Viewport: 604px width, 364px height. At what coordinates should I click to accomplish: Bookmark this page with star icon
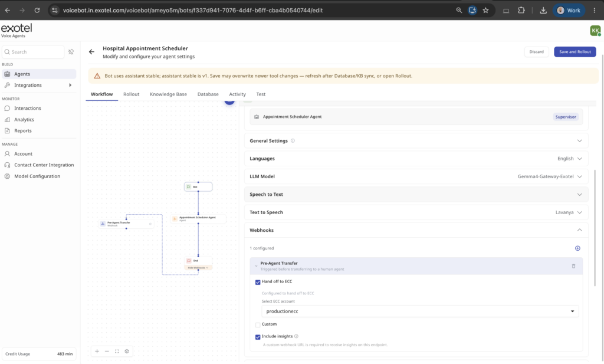(486, 11)
